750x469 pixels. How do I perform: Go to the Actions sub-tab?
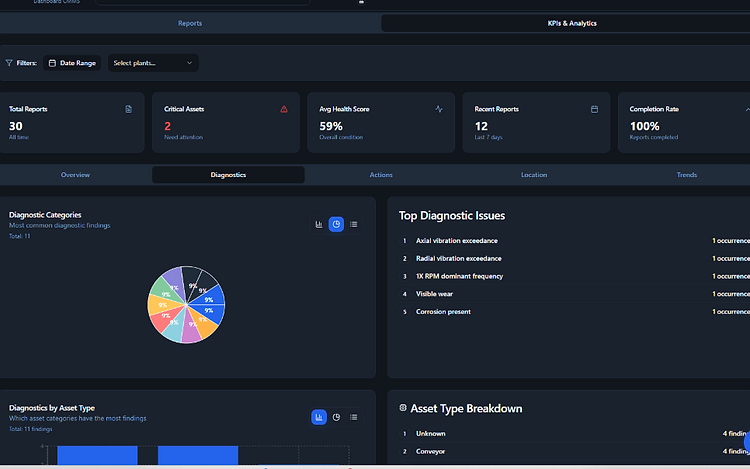coord(381,175)
